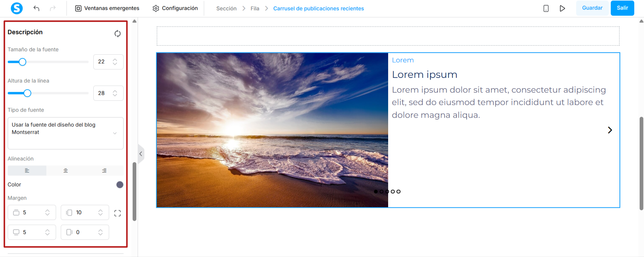Click the left margin icon

pos(69,212)
